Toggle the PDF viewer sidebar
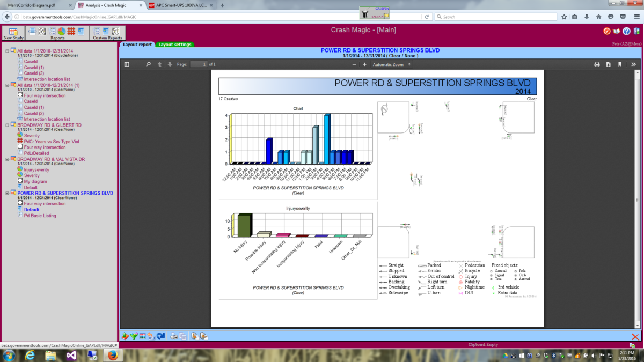Viewport: 644px width, 362px height. point(127,64)
